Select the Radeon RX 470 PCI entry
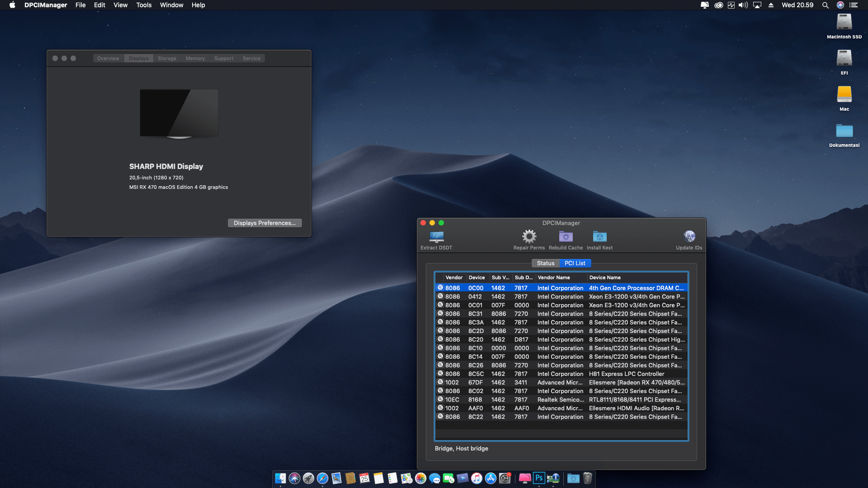868x488 pixels. click(x=561, y=382)
